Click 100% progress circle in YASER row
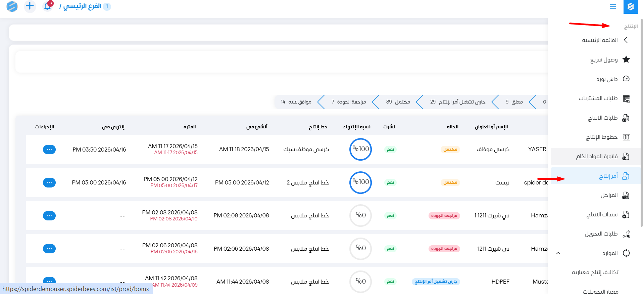 click(x=360, y=149)
